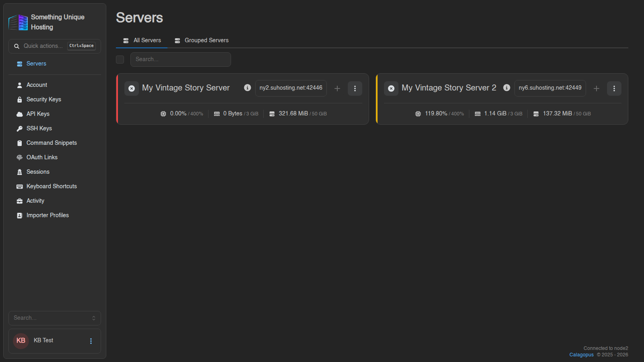Open API Keys page
This screenshot has width=644, height=362.
[x=55, y=114]
